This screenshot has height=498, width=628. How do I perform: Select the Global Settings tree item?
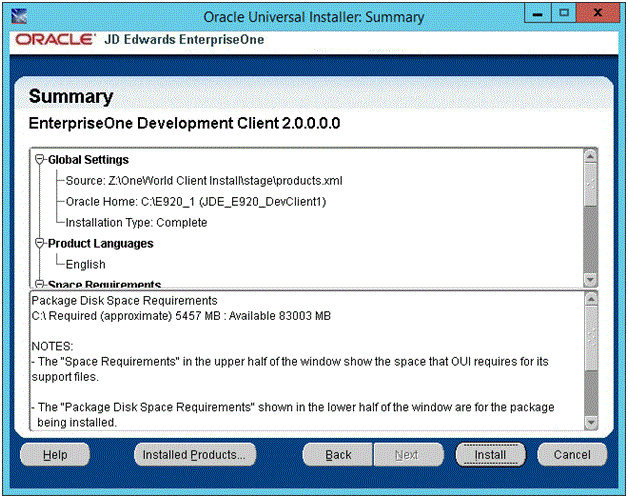[x=89, y=159]
